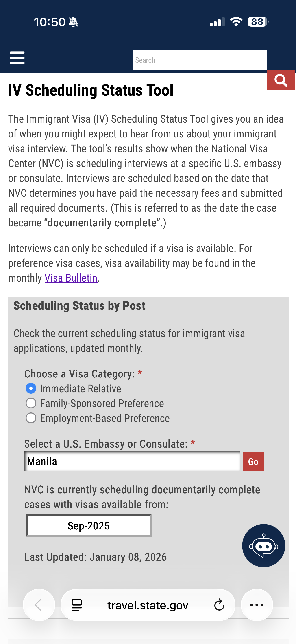This screenshot has width=296, height=644.
Task: Tap the travel.state.gov address bar
Action: (148, 605)
